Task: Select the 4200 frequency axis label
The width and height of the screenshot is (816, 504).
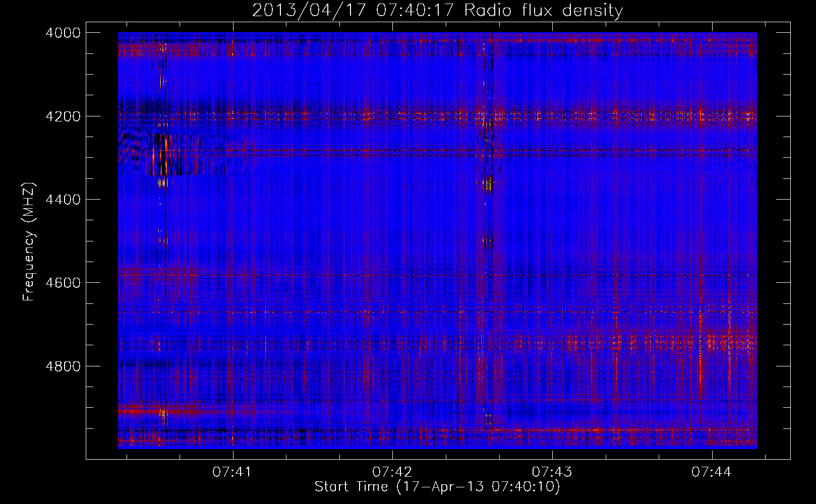Action: (63, 116)
